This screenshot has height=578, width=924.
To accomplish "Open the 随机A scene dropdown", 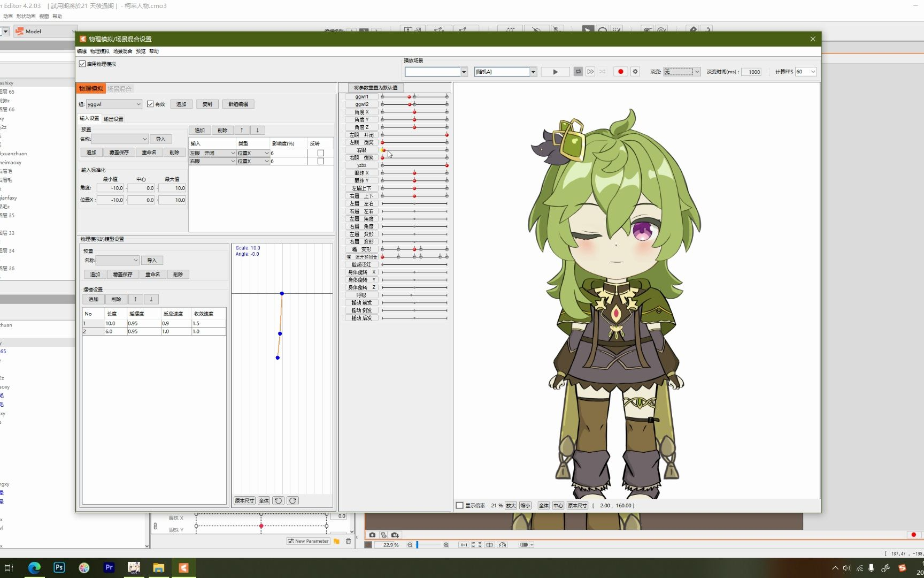I will [x=505, y=72].
